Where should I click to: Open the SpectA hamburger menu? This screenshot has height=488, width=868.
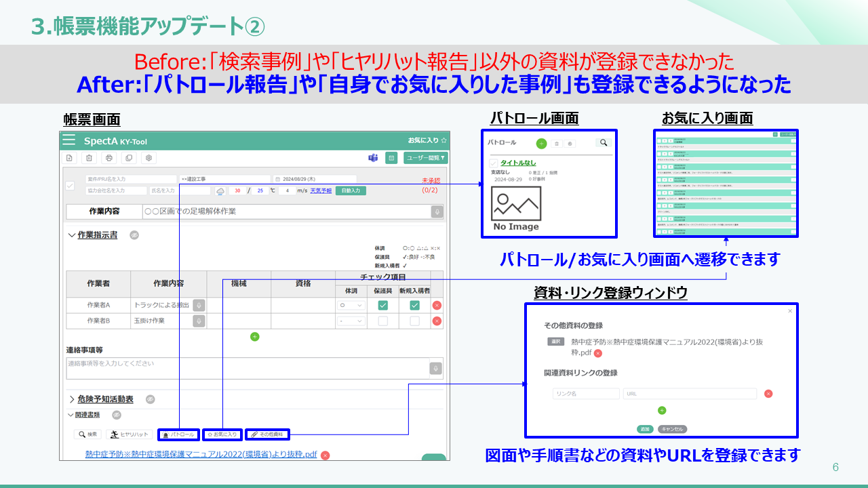click(69, 140)
